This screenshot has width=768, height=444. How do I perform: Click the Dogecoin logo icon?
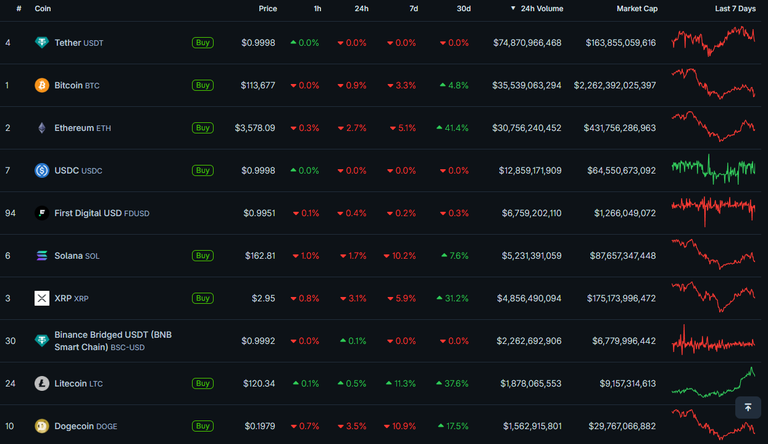[42, 426]
